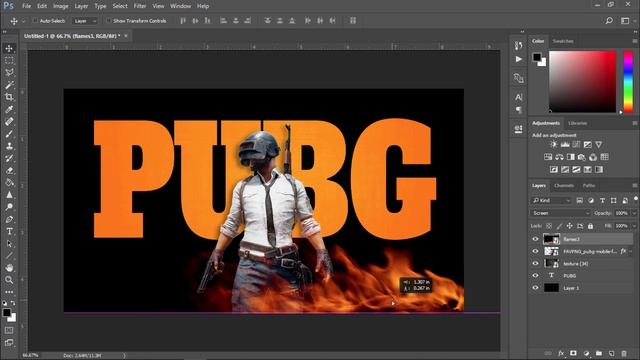Viewport: 640px width, 360px height.
Task: Select the History Brush tool
Action: [9, 158]
